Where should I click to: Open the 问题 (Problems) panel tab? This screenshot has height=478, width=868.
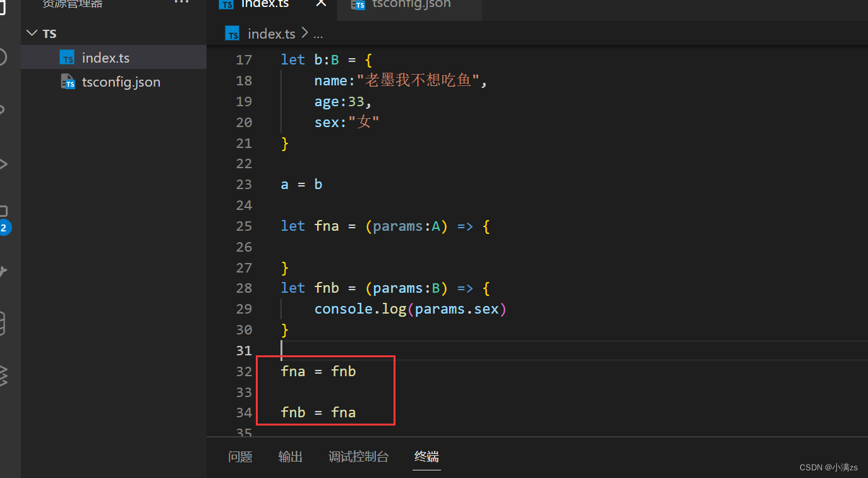[x=240, y=457]
